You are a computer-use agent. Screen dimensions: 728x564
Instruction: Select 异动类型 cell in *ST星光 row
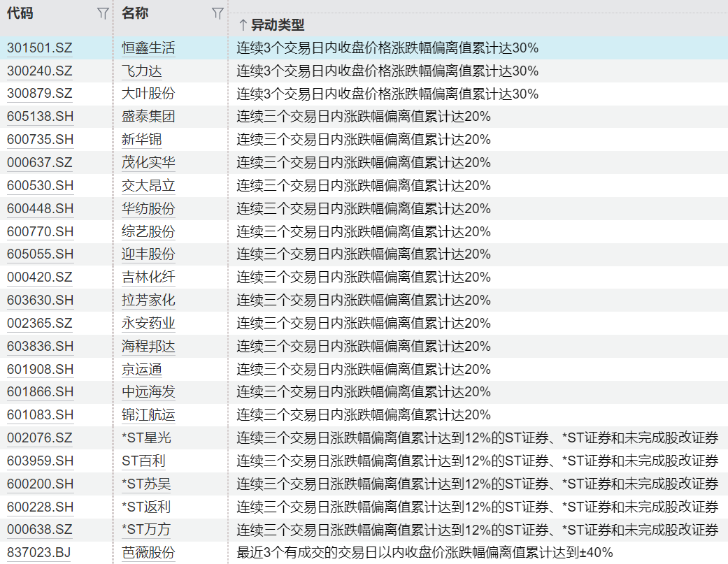[477, 438]
